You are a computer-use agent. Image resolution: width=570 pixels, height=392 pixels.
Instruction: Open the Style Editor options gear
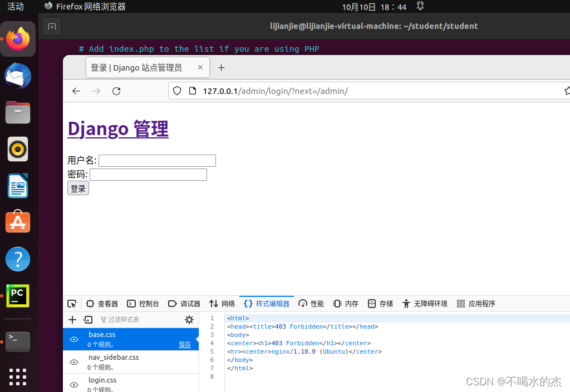tap(189, 320)
